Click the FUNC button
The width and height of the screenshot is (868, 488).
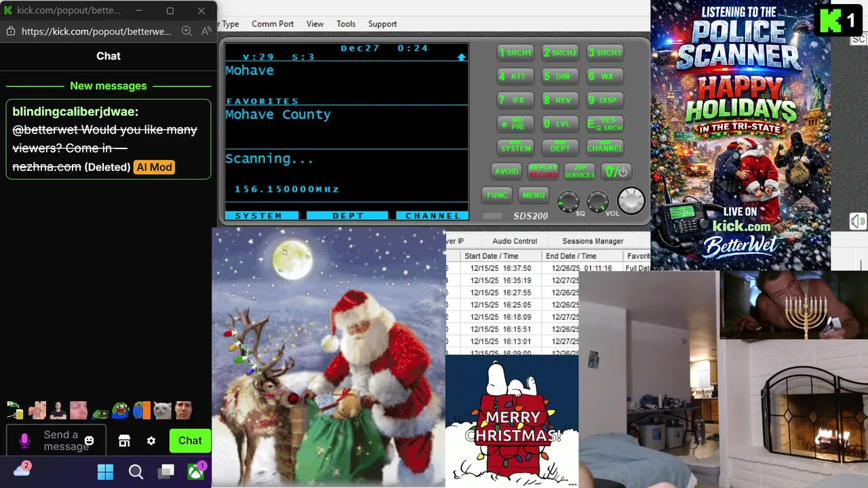pyautogui.click(x=497, y=195)
